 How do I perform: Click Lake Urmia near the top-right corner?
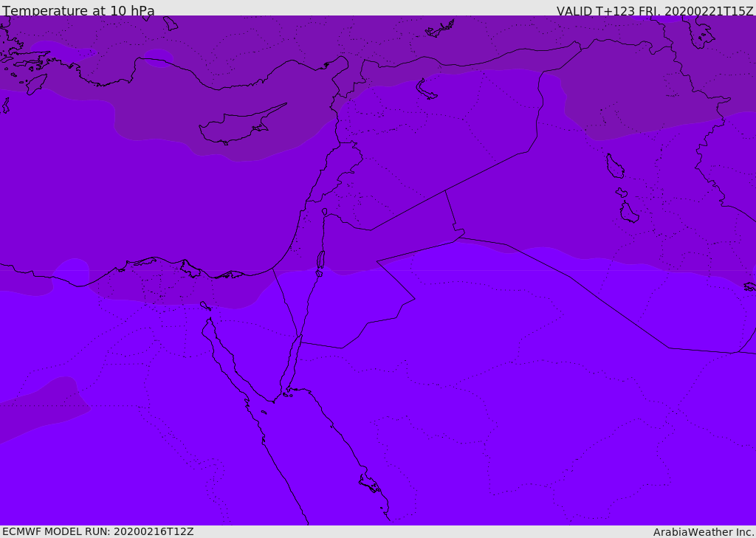pos(700,34)
